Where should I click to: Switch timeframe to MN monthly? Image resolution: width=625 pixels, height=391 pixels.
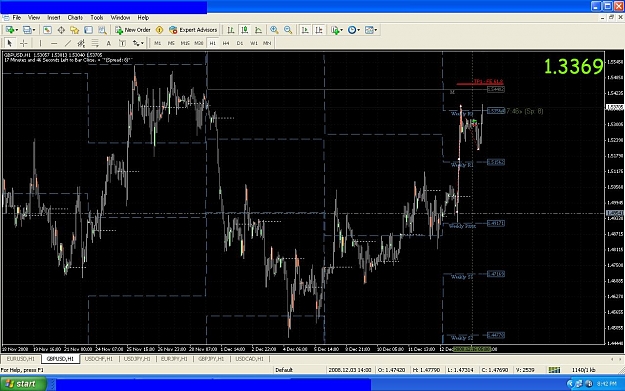pyautogui.click(x=267, y=43)
